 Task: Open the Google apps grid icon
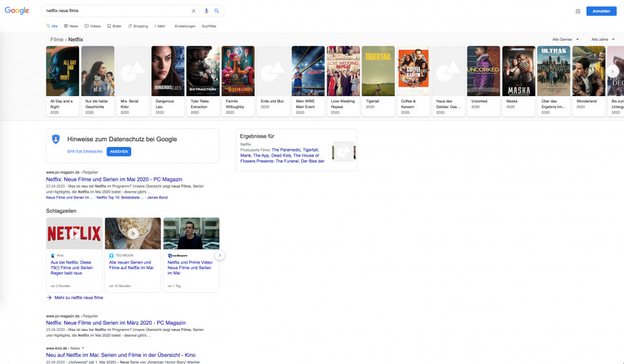pos(578,11)
